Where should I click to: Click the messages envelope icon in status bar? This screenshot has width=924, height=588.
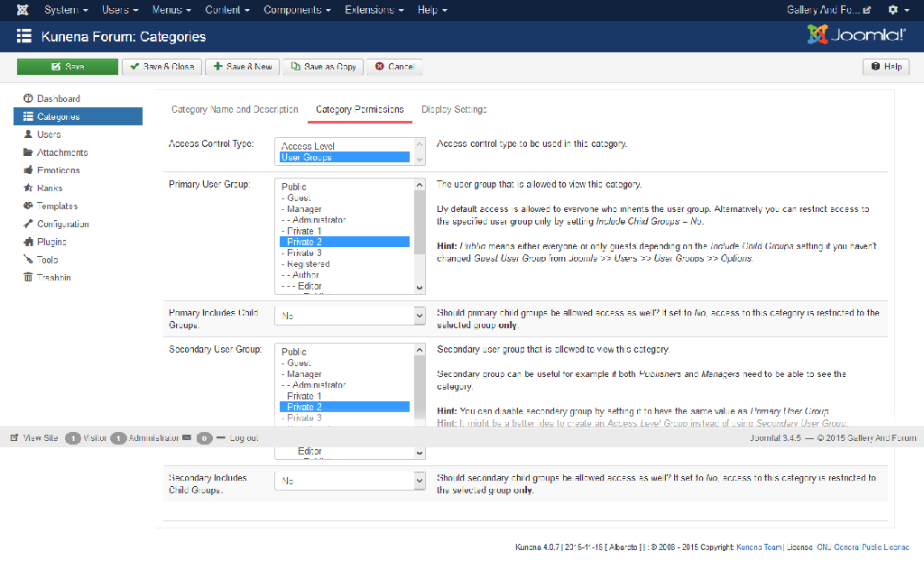(x=187, y=437)
